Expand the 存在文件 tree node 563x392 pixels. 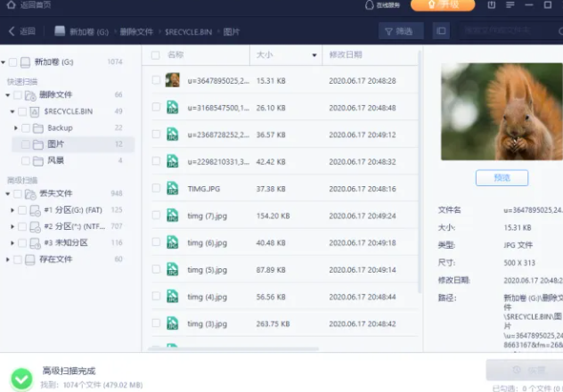tap(7, 259)
